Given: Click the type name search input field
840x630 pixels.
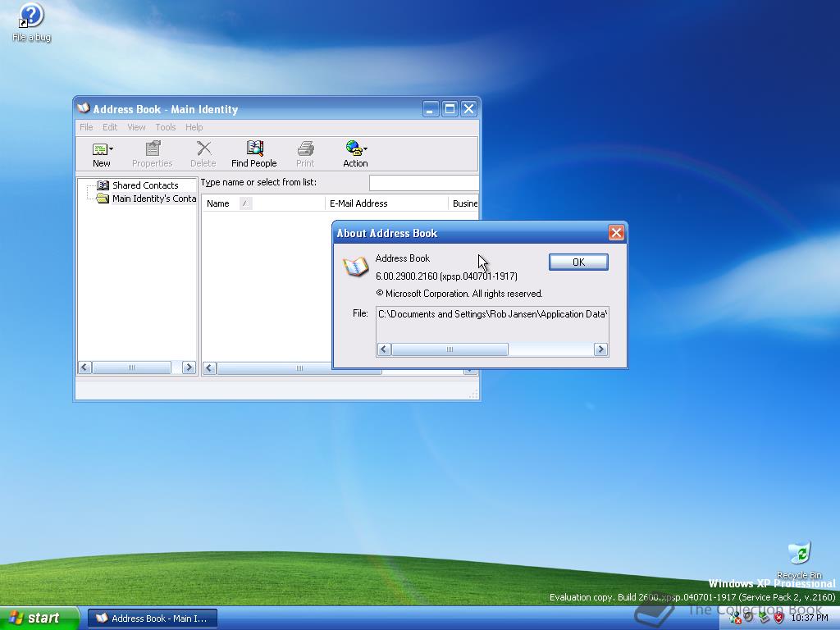Looking at the screenshot, I should coord(423,183).
